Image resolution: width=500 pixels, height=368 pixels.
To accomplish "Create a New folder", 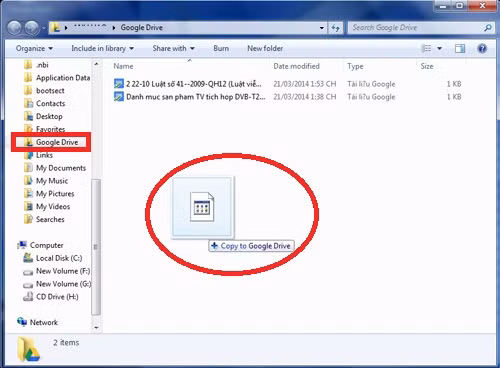I will [265, 49].
